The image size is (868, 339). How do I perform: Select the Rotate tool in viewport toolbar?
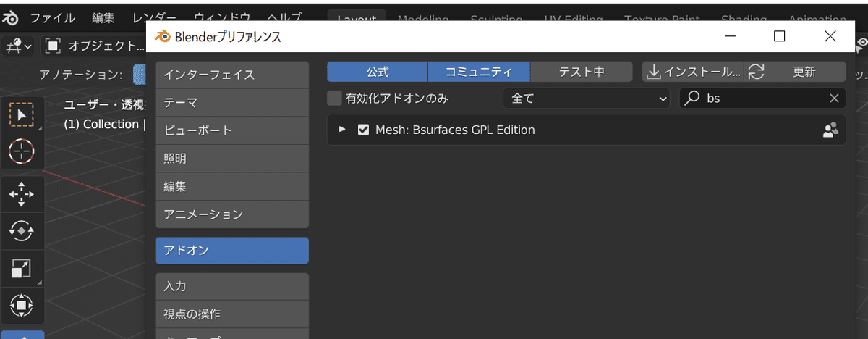(x=22, y=230)
